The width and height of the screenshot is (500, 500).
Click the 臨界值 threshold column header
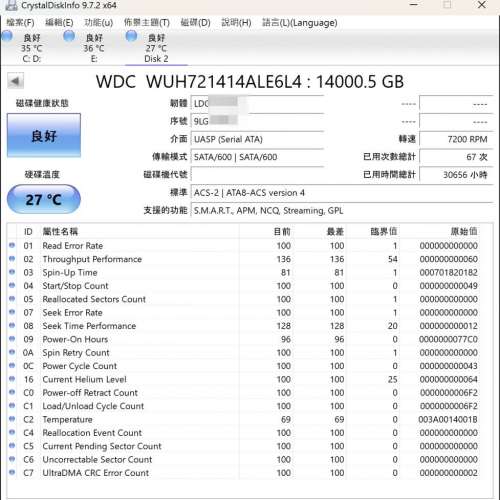pyautogui.click(x=373, y=231)
